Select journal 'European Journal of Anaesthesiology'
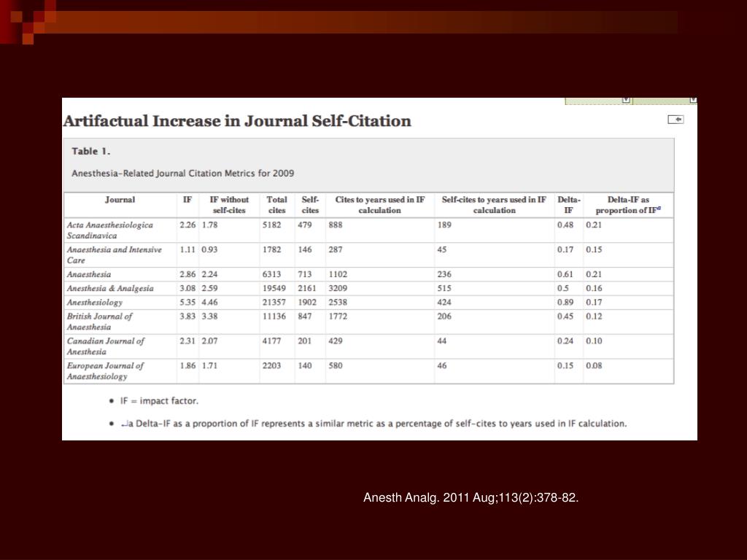747x560 pixels. pyautogui.click(x=105, y=371)
